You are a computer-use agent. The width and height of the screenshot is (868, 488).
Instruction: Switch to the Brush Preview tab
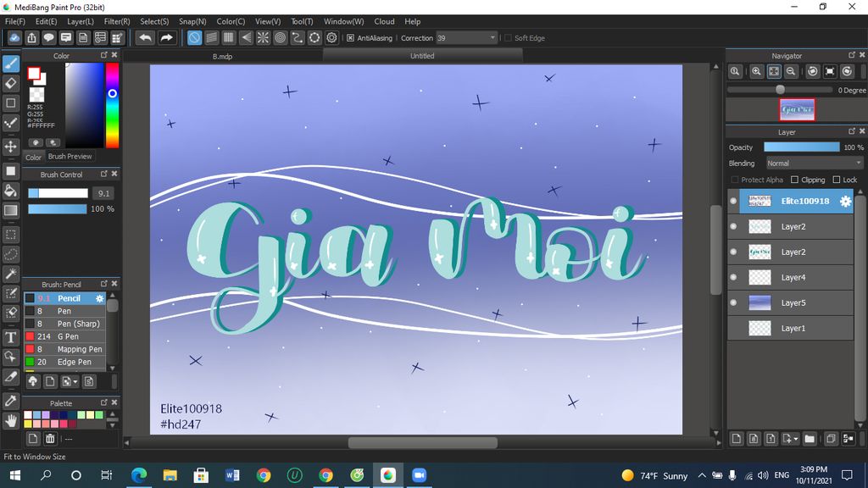pyautogui.click(x=70, y=157)
